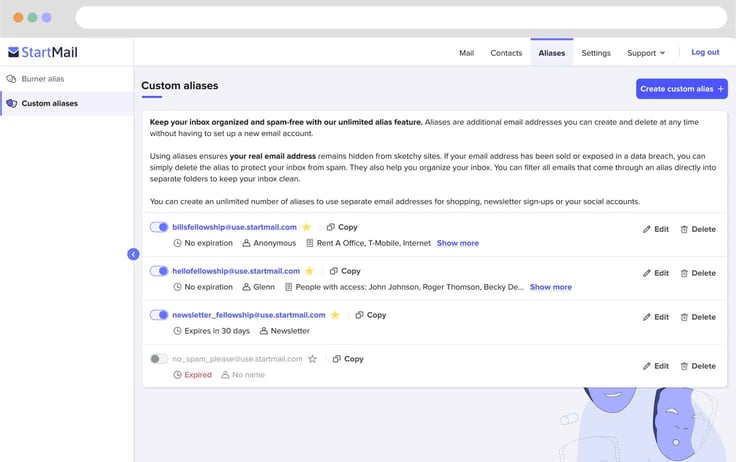This screenshot has width=736, height=462.
Task: Click the 'No name' label
Action: pos(248,375)
